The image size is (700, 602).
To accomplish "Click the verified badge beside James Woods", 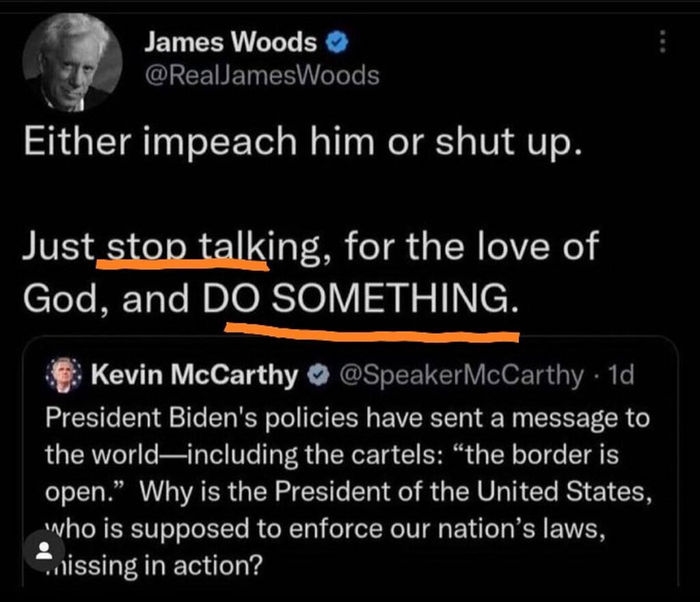I will point(337,42).
